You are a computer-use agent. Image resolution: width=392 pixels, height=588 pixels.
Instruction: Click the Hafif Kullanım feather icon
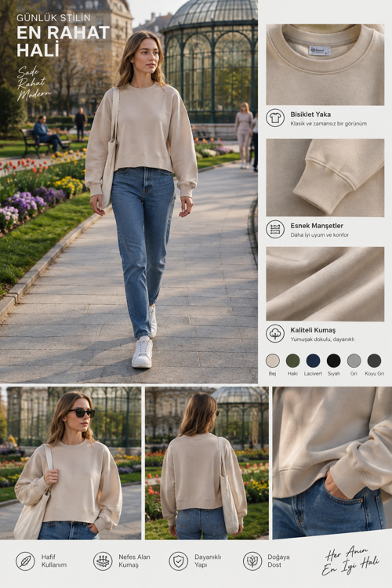coord(25,561)
